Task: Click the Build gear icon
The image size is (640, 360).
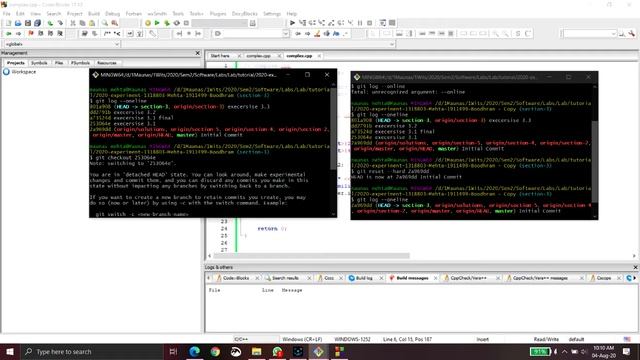Action: 148,23
